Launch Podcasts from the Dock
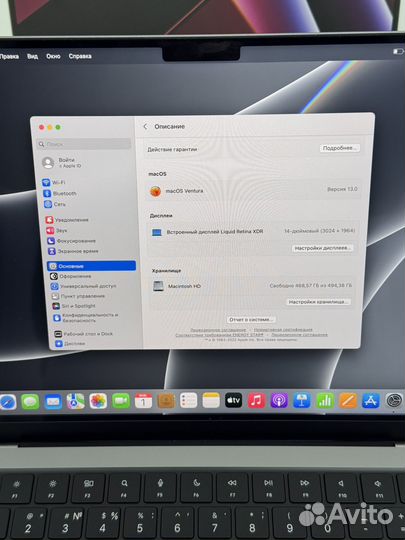 279,400
